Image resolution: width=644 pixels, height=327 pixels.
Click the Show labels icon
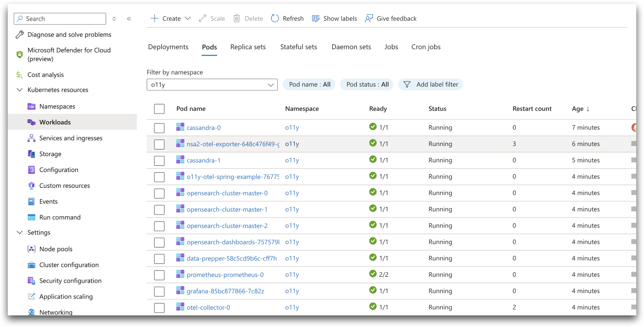click(316, 18)
